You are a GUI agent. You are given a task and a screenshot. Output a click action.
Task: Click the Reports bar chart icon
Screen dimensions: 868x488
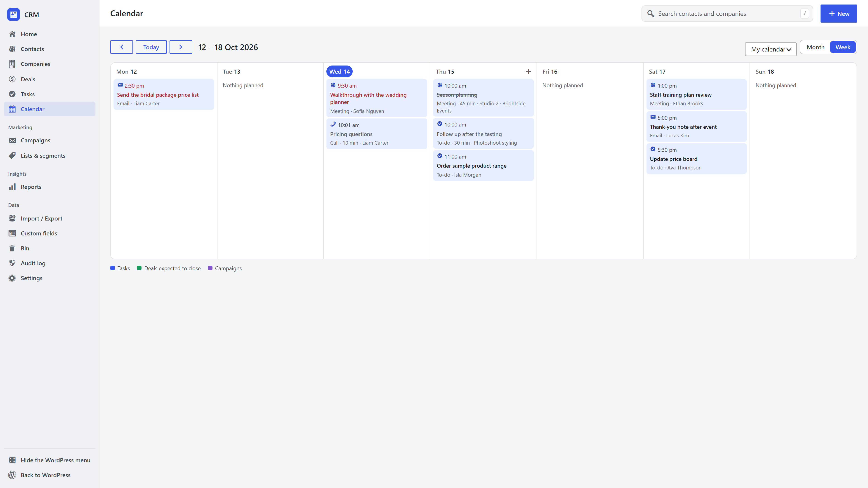(x=12, y=187)
